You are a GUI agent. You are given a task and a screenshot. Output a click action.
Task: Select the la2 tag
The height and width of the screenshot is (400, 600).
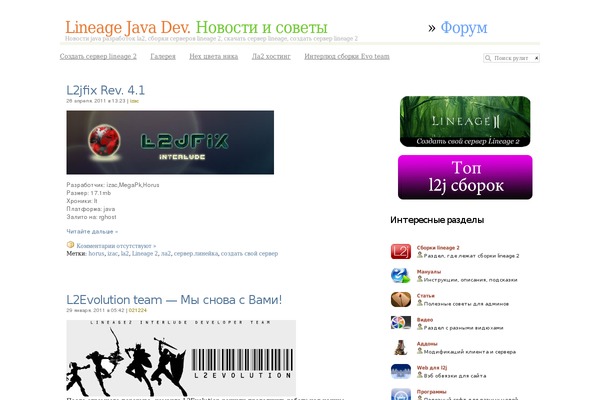click(x=125, y=253)
